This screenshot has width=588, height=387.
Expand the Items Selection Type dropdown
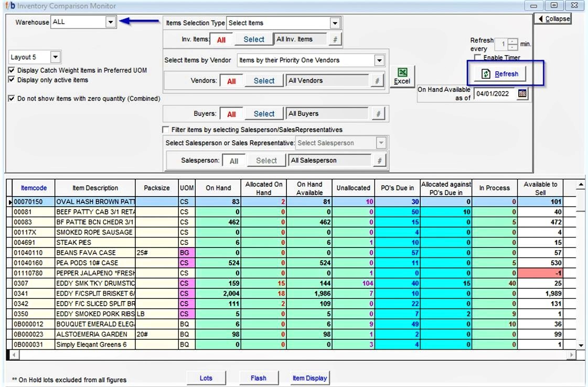point(335,23)
